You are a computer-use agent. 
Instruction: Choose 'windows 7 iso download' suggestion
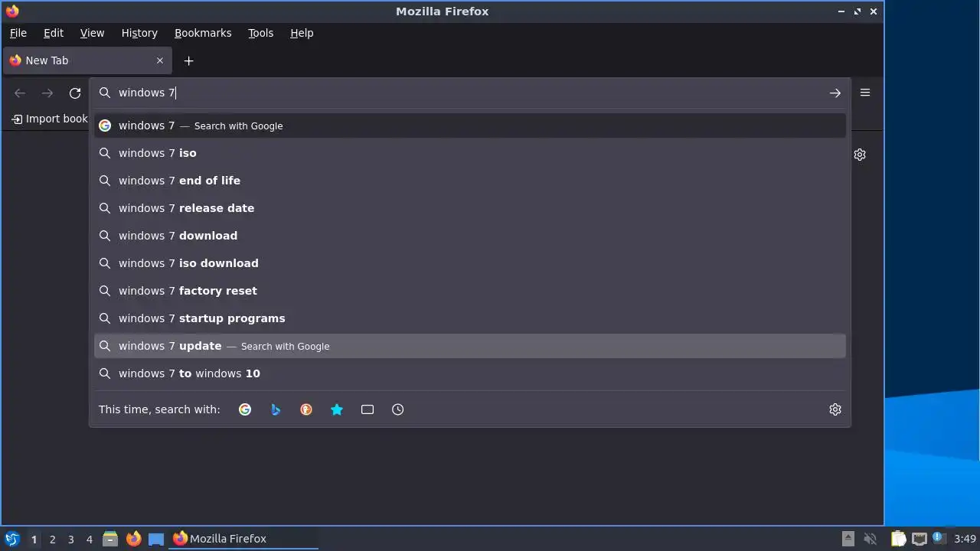(x=470, y=263)
